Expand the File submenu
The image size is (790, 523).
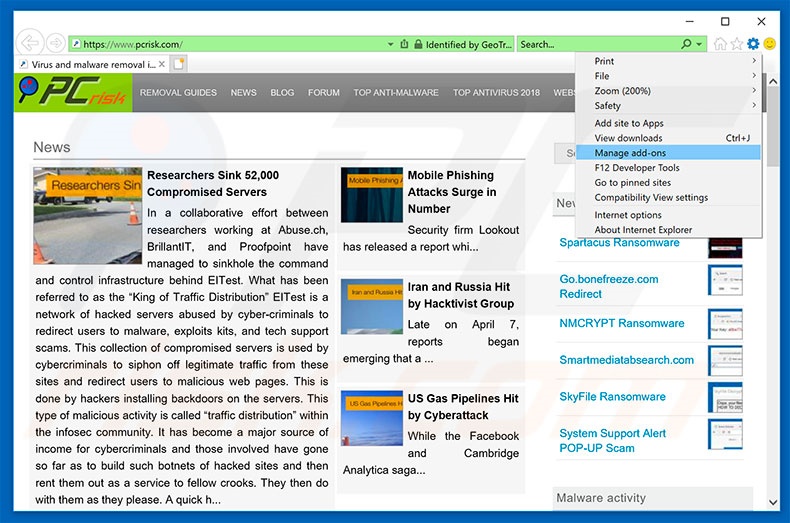[x=668, y=76]
